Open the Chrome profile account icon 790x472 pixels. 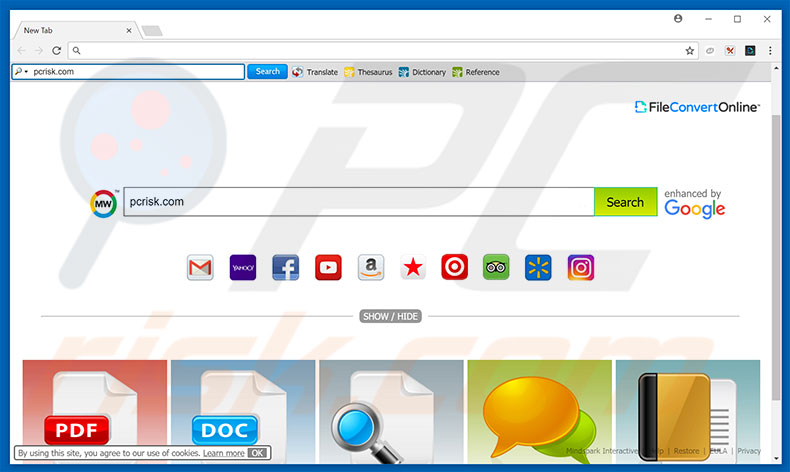coord(678,19)
